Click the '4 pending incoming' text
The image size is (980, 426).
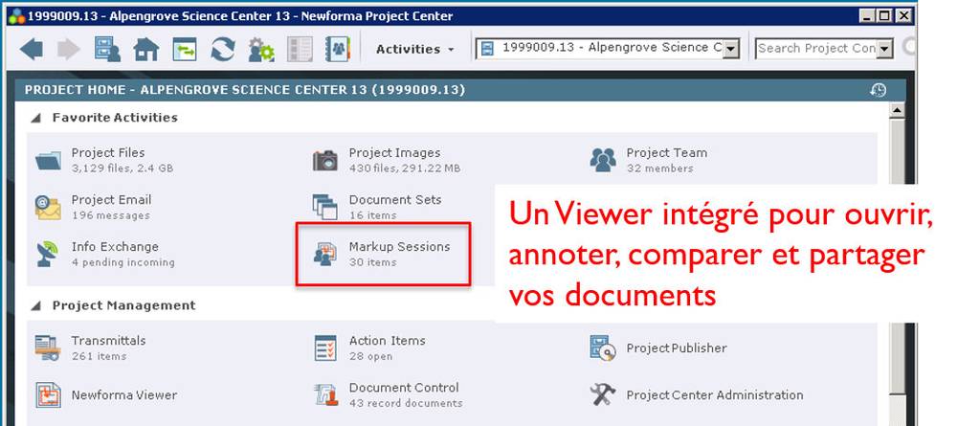point(123,262)
